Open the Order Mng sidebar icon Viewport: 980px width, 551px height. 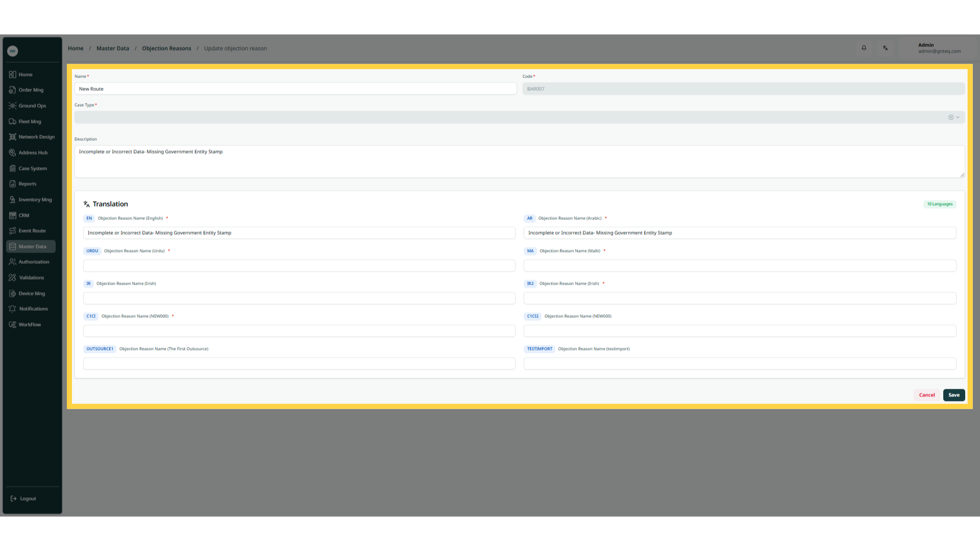12,90
